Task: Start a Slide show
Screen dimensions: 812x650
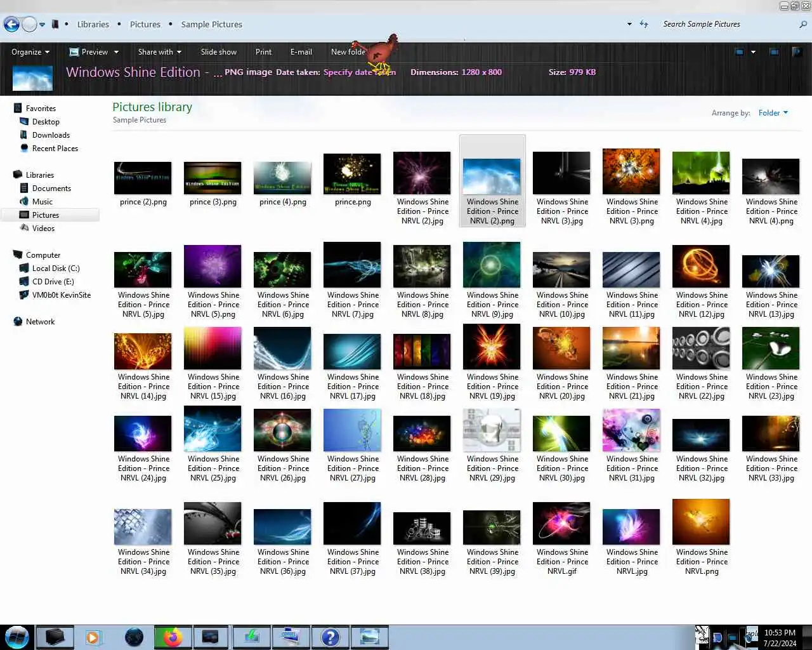Action: [219, 52]
